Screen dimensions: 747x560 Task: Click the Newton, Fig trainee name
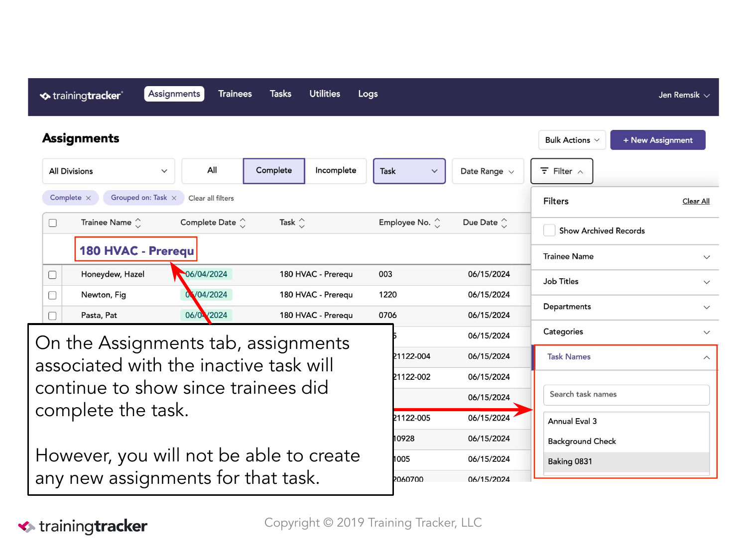(x=104, y=295)
